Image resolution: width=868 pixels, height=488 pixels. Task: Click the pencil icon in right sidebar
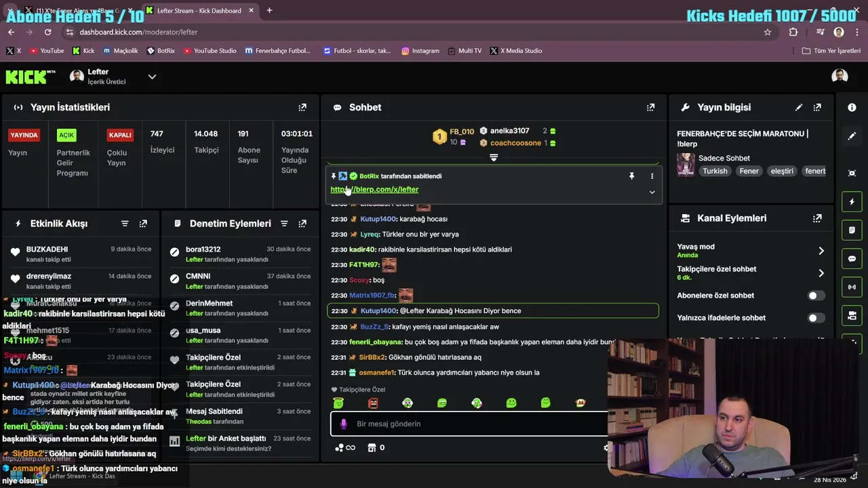coord(852,136)
